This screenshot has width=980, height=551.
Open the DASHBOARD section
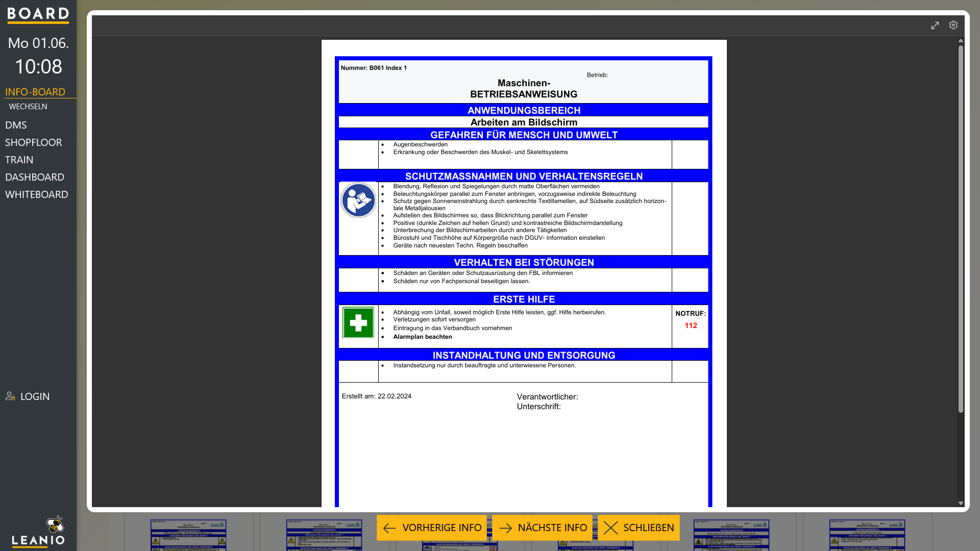(x=35, y=177)
